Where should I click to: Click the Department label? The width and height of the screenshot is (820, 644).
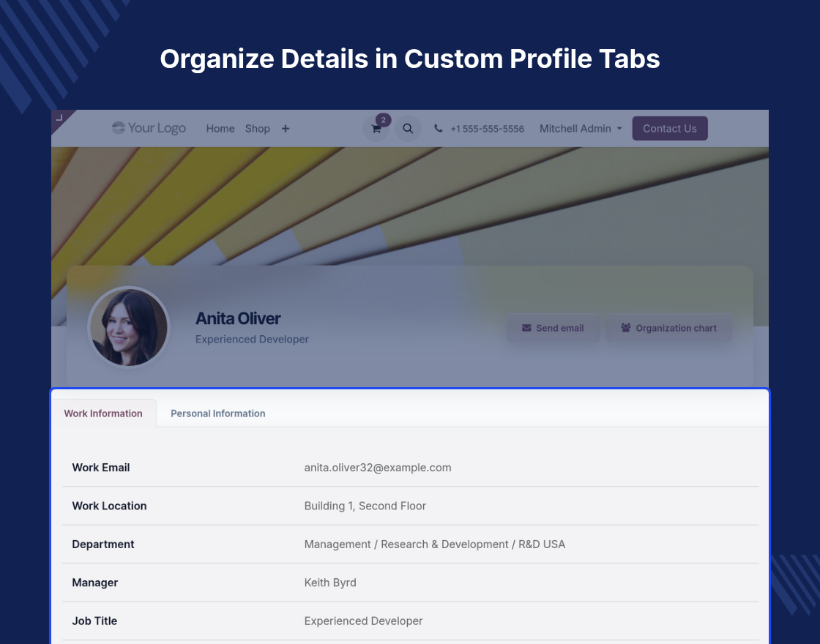point(103,544)
